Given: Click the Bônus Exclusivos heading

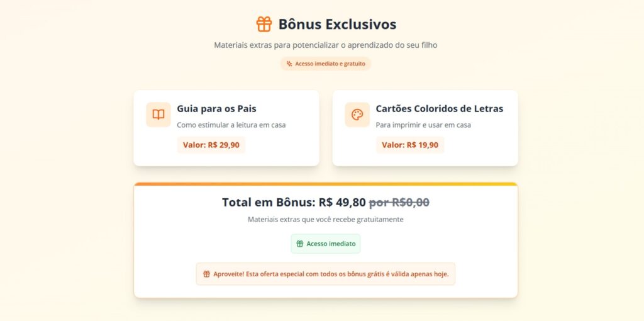Looking at the screenshot, I should [337, 25].
